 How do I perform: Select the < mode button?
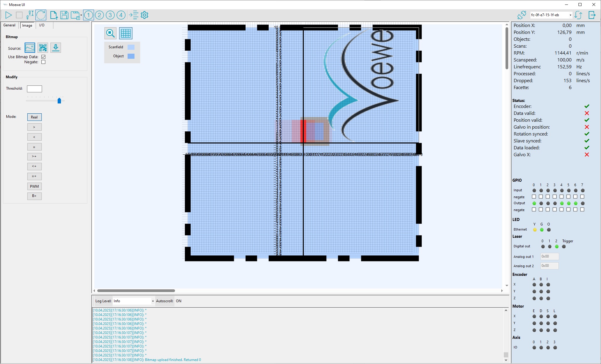[x=34, y=137]
